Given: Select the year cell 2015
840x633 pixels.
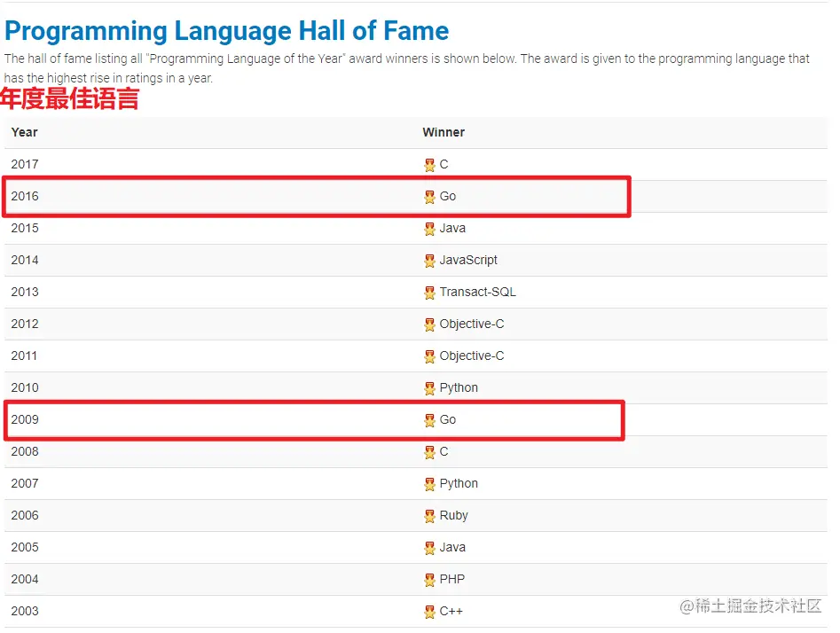Looking at the screenshot, I should click(25, 228).
